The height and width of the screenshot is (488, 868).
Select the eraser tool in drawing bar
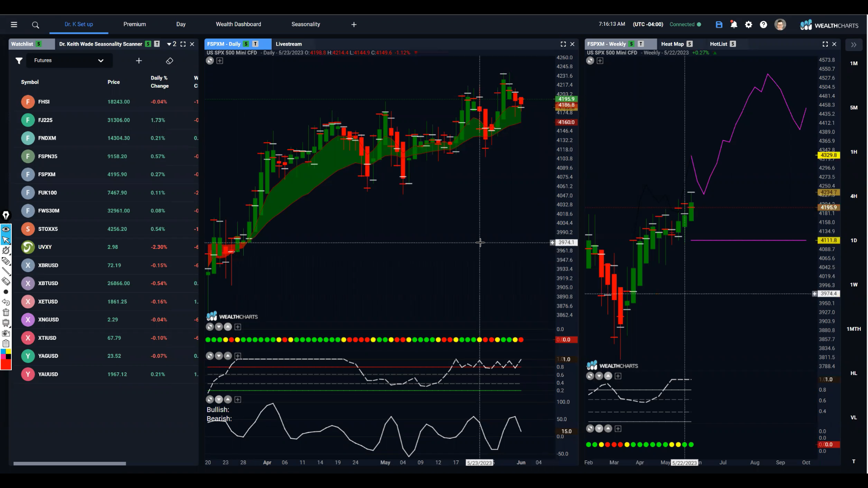point(6,282)
